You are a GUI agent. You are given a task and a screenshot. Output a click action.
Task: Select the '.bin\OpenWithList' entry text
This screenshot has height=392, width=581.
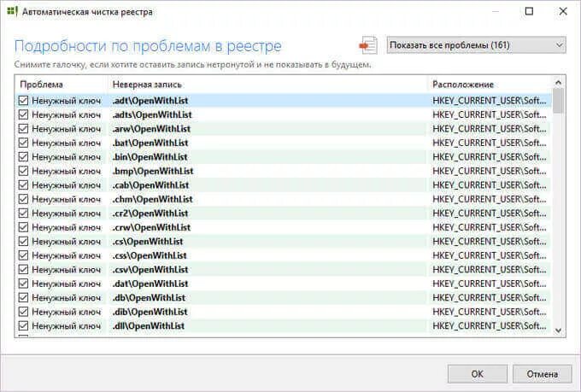click(150, 157)
